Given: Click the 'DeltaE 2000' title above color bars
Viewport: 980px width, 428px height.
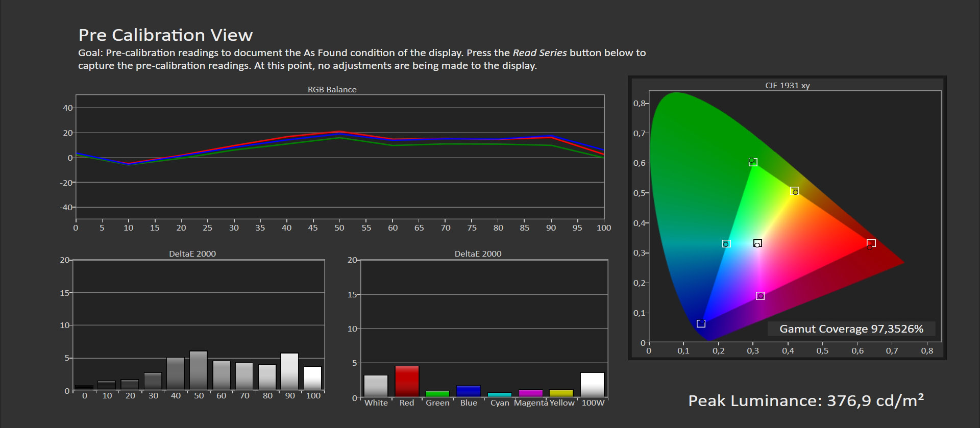Looking at the screenshot, I should 478,254.
